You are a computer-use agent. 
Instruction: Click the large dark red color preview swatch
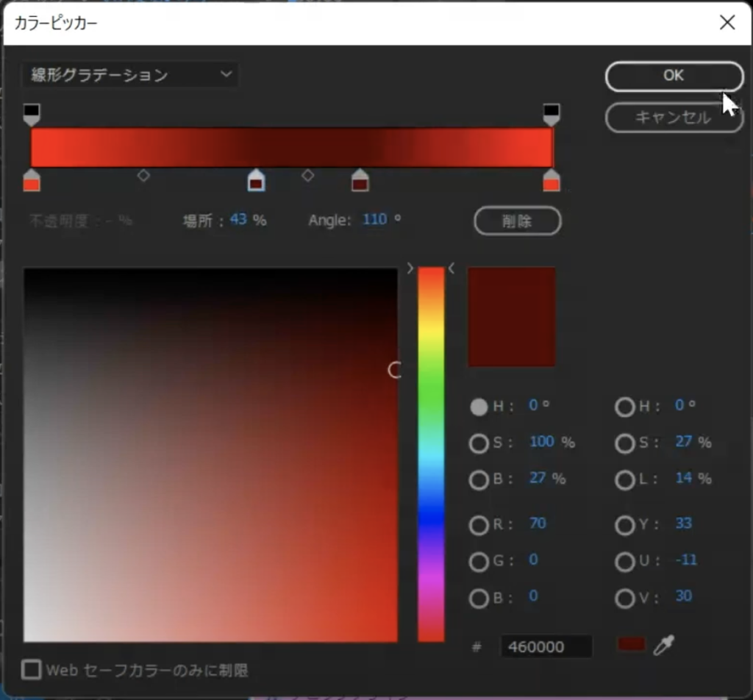point(512,317)
